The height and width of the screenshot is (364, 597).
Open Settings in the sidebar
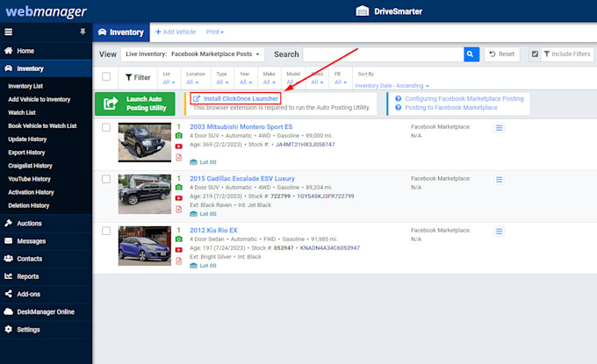pos(46,330)
